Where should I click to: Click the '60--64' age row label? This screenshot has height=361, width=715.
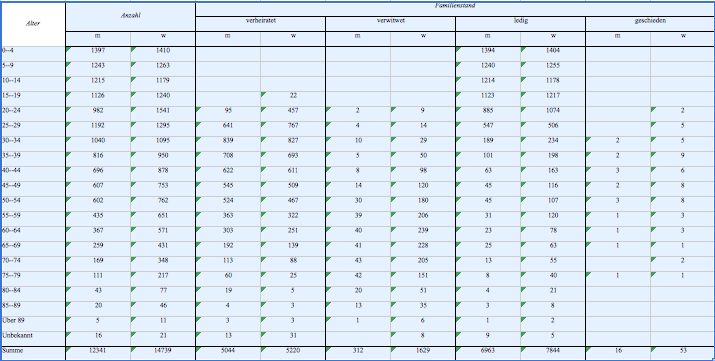[33, 234]
